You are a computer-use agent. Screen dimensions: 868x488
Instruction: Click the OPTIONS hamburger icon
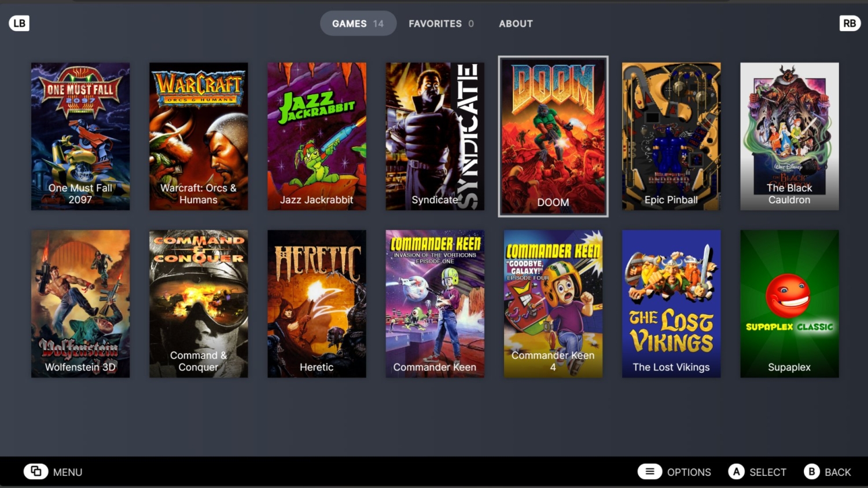(x=650, y=471)
